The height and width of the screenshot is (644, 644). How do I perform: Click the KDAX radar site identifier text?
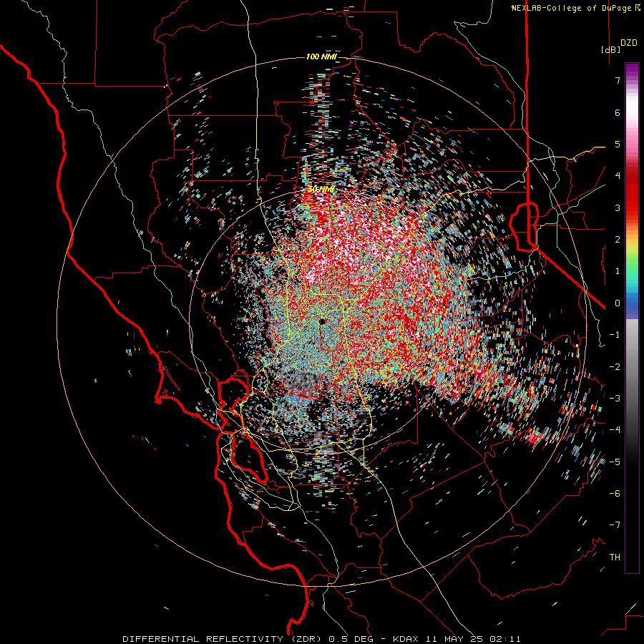[406, 639]
